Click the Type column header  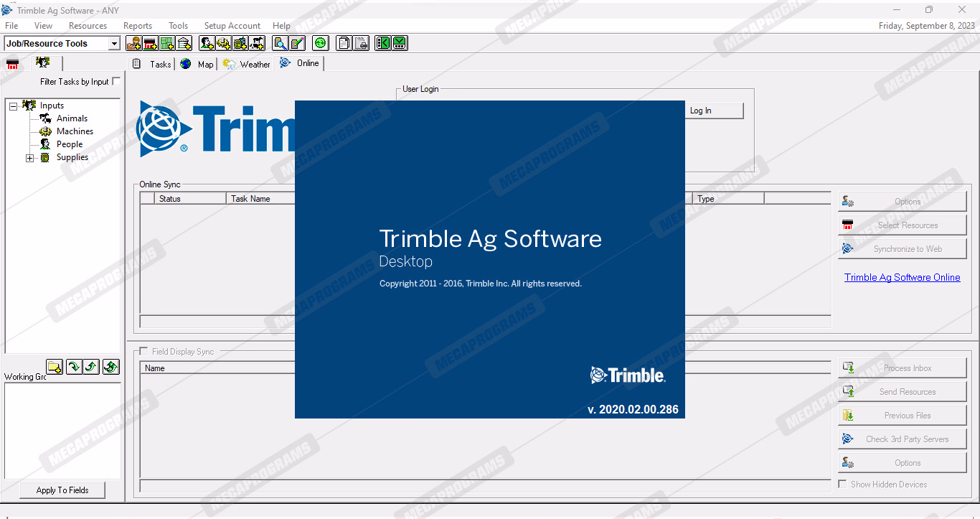coord(728,199)
